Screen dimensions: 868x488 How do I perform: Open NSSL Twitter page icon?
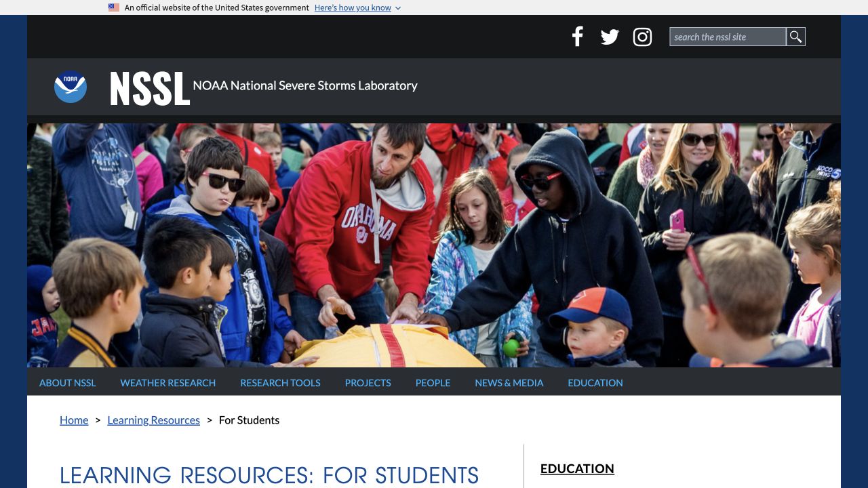[610, 37]
